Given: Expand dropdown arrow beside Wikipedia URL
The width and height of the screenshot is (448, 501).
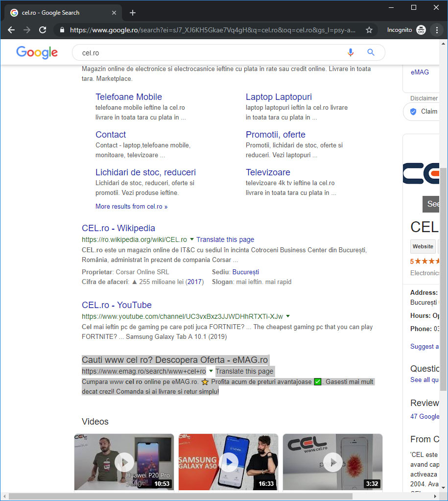Looking at the screenshot, I should pos(192,239).
